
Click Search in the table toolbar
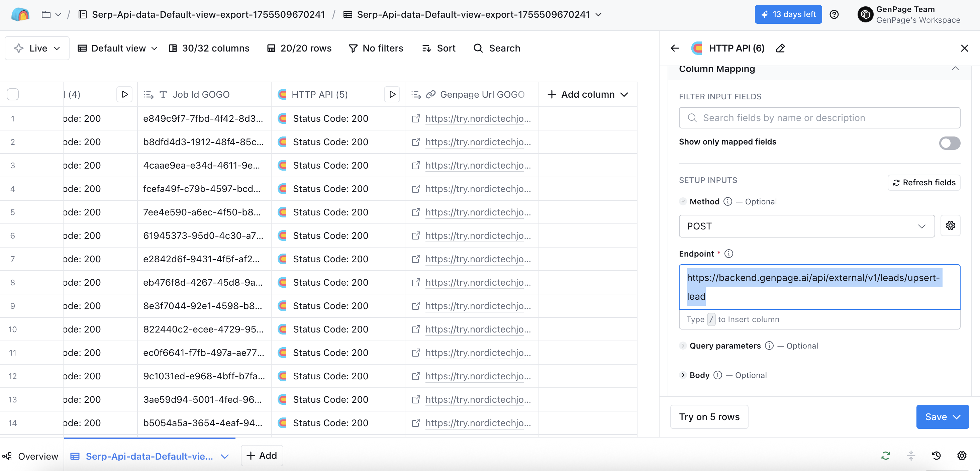pos(497,48)
